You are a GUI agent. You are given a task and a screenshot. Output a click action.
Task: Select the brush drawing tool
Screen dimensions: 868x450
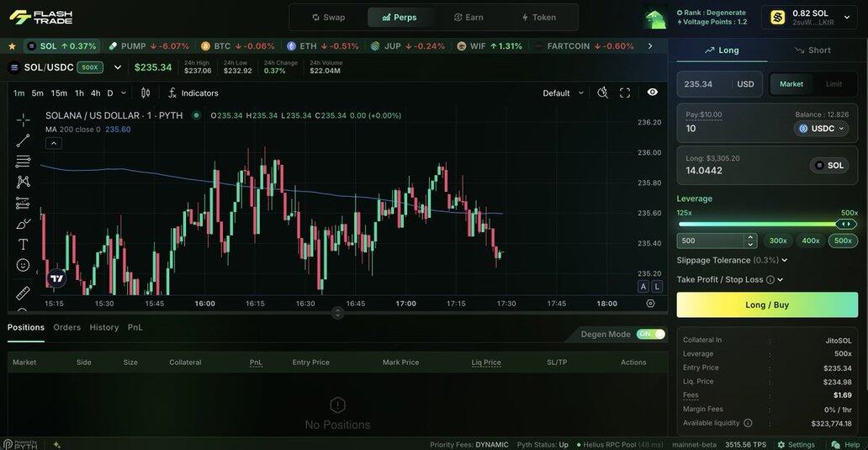click(24, 224)
